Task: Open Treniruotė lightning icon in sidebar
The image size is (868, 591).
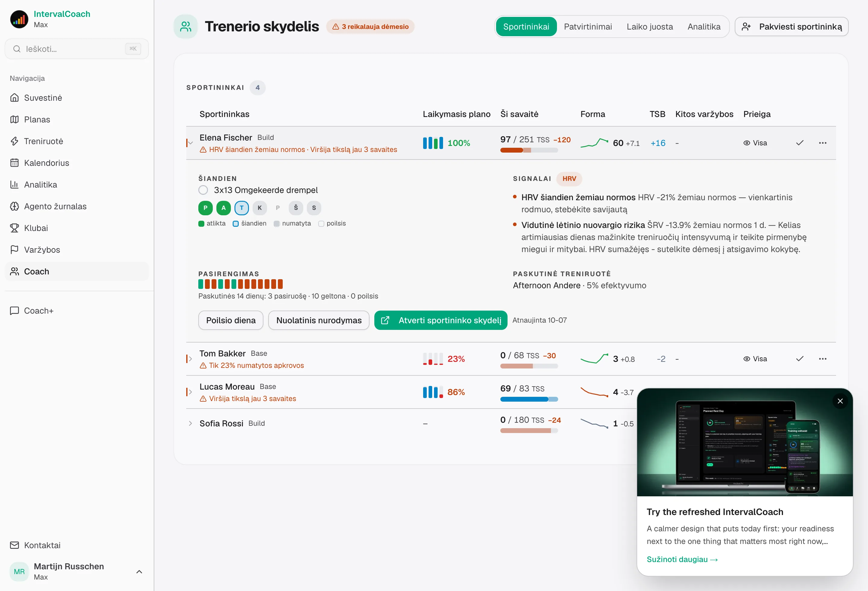Action: (x=14, y=141)
